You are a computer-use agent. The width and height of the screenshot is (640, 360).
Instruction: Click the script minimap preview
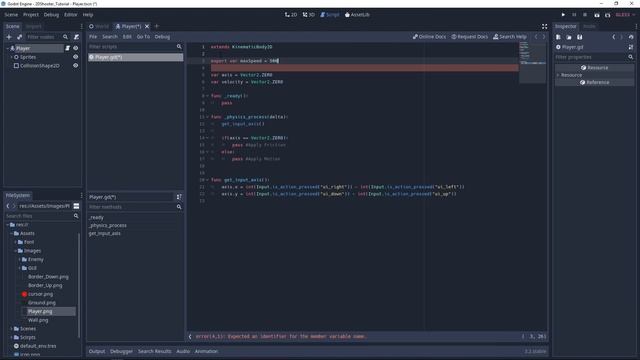[x=533, y=62]
